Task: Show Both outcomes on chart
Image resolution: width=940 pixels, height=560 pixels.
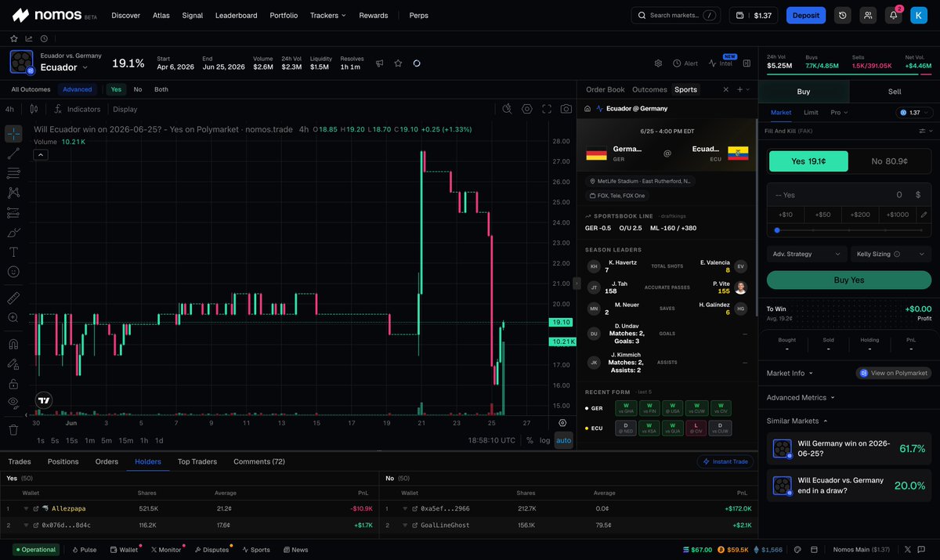Action: coord(161,89)
